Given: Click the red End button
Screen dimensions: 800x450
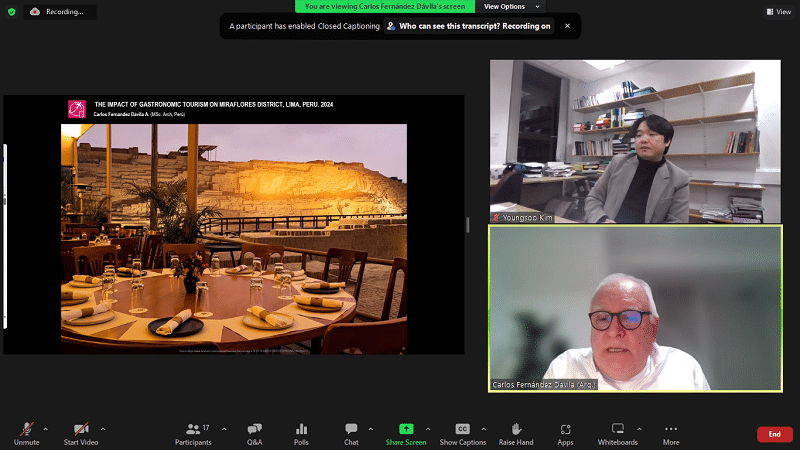Looking at the screenshot, I should pyautogui.click(x=774, y=434).
